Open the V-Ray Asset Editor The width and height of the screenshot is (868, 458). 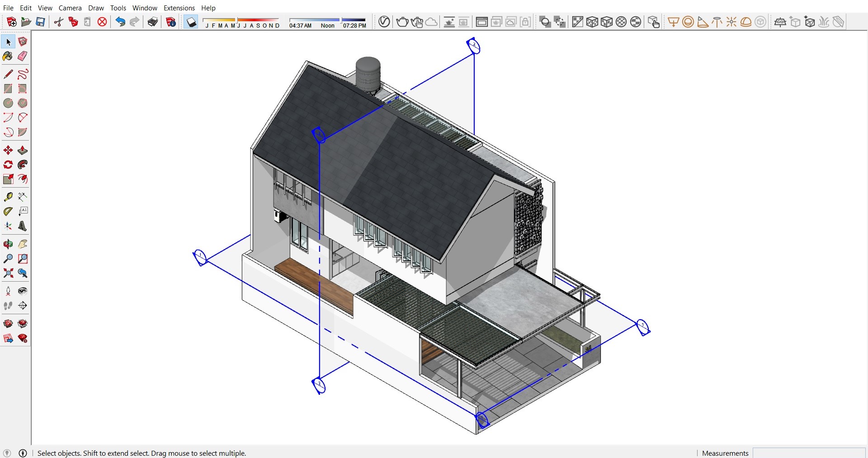384,22
